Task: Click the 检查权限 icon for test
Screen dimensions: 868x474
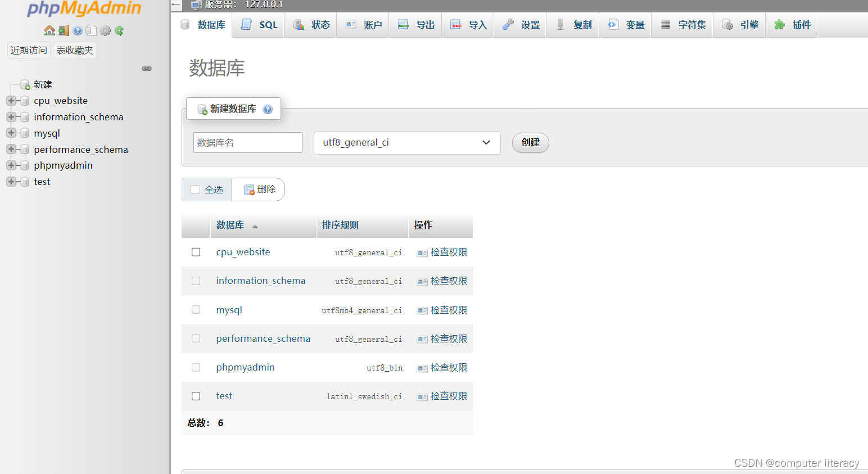Action: (x=422, y=397)
